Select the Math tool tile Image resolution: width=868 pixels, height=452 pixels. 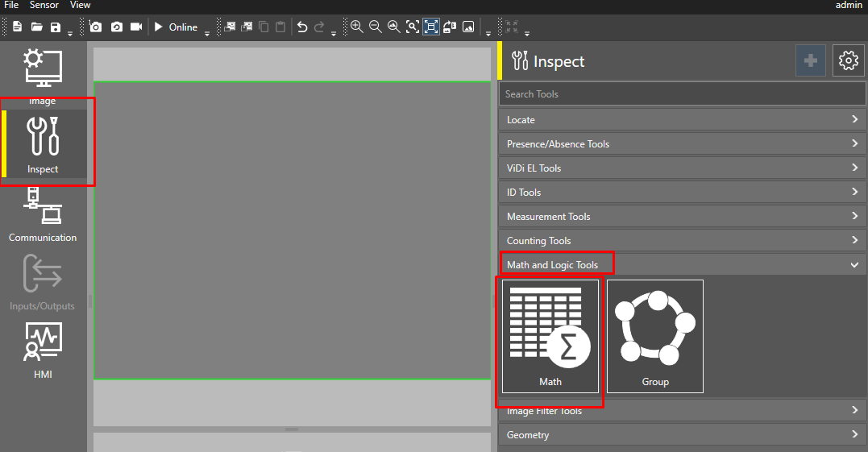coord(550,336)
